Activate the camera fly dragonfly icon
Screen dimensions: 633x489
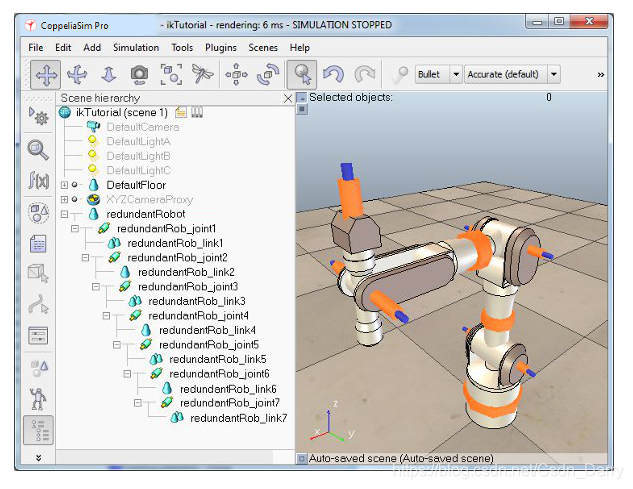point(202,74)
